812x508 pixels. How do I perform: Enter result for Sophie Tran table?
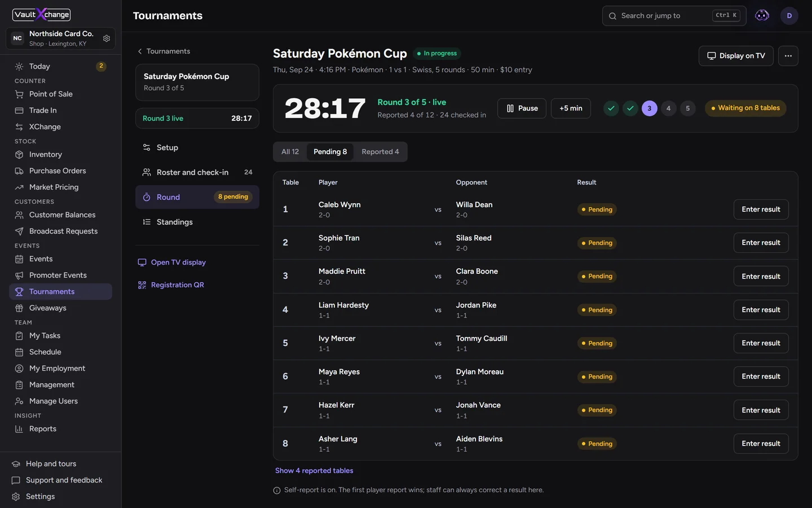[761, 243]
